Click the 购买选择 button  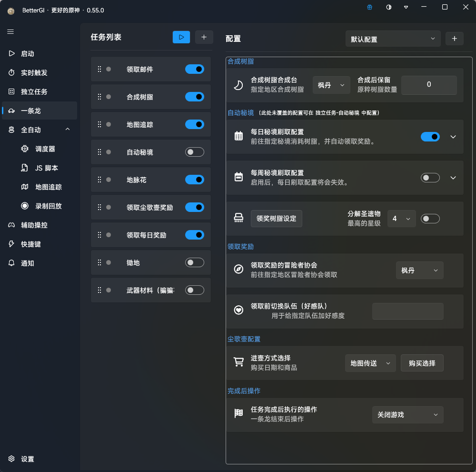[422, 363]
